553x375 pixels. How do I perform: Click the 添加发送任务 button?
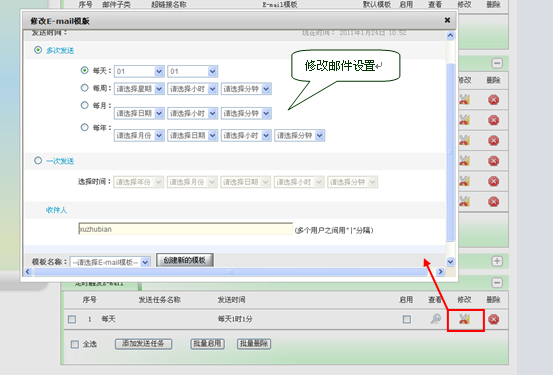tap(144, 344)
